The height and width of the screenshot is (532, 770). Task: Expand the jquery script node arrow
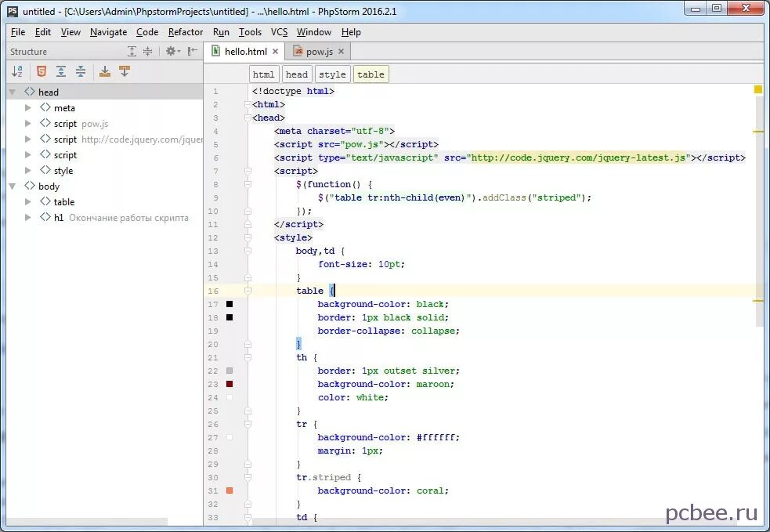[x=28, y=139]
